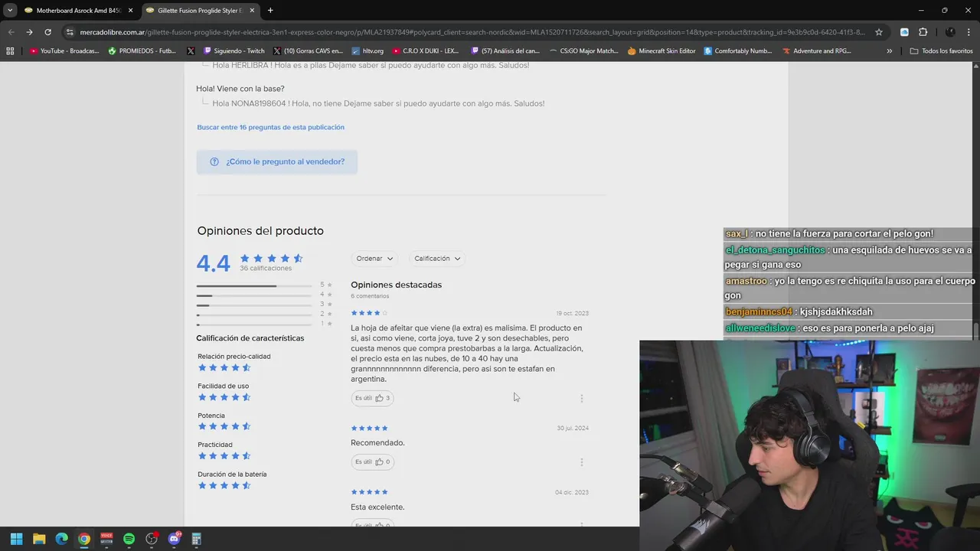Viewport: 980px width, 551px height.
Task: Click the Duración de la batería label
Action: (232, 474)
